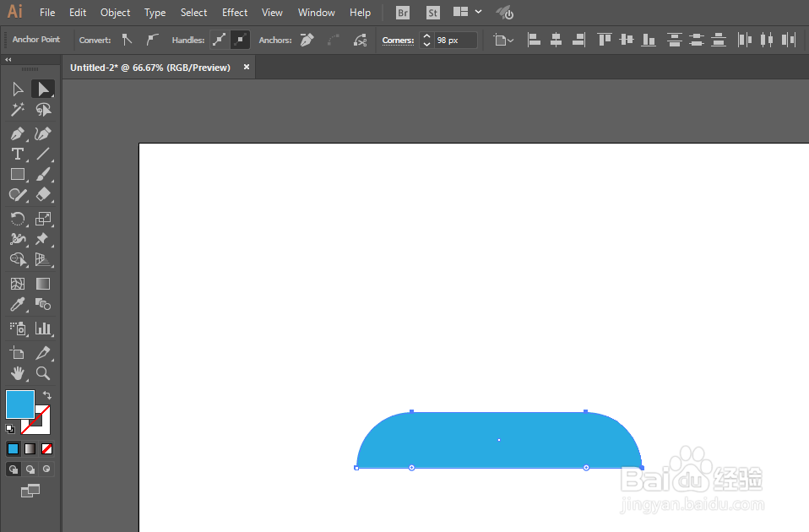Open the View menu
This screenshot has width=809, height=532.
(x=272, y=13)
